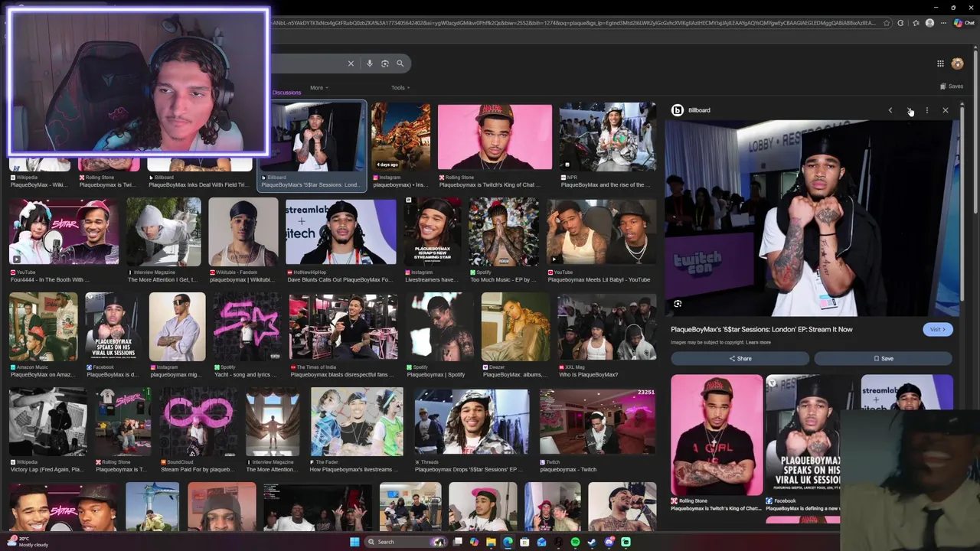Open the Google account avatar

pyautogui.click(x=957, y=64)
